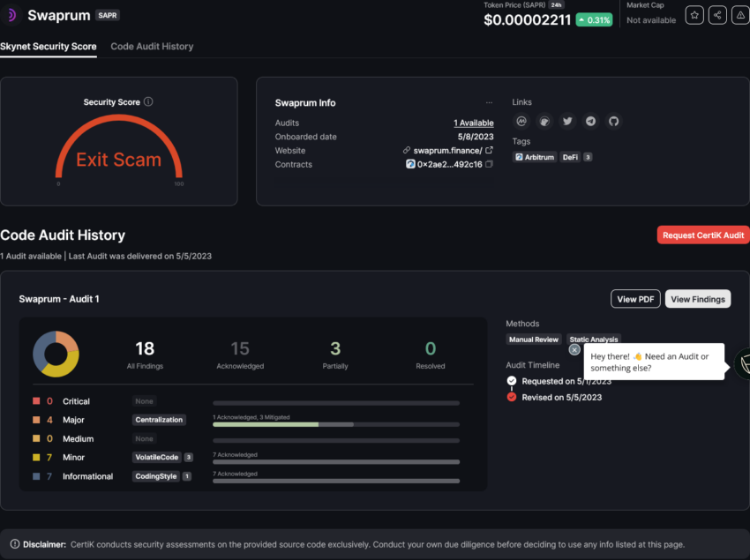Image resolution: width=750 pixels, height=560 pixels.
Task: Close the chat popup bubble
Action: coord(574,349)
